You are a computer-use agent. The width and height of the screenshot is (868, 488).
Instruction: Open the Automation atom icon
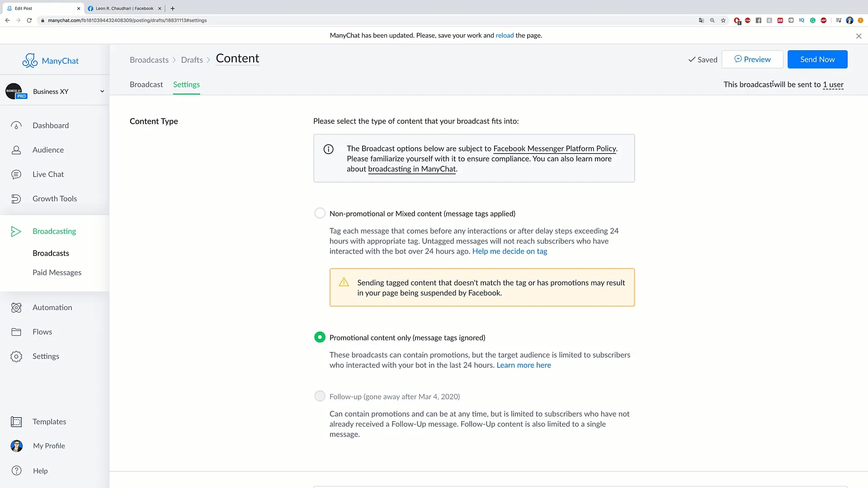(x=16, y=308)
